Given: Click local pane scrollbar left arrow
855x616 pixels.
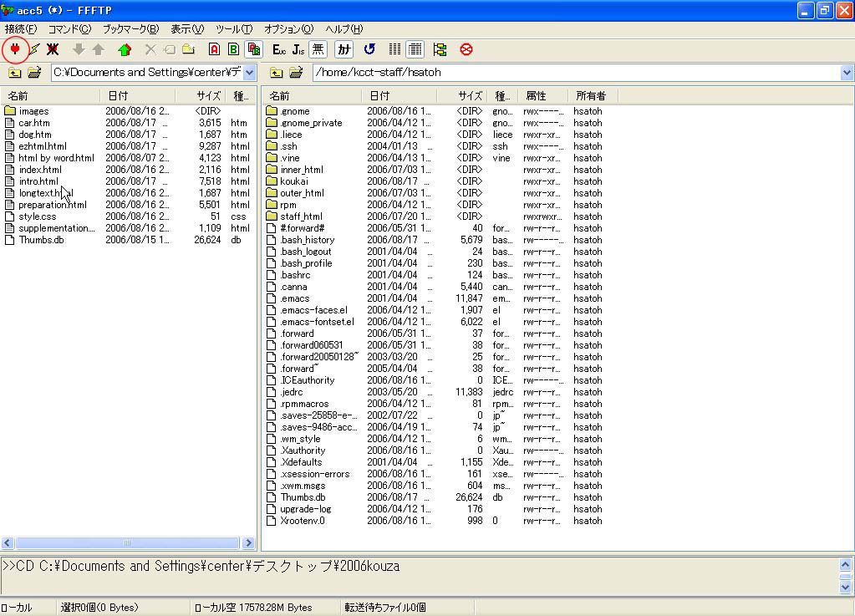Looking at the screenshot, I should [x=7, y=543].
